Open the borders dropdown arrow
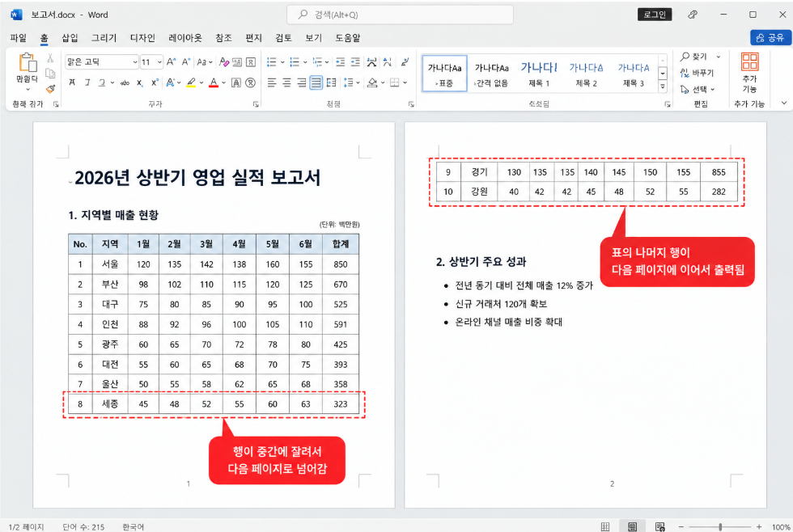 coord(405,82)
